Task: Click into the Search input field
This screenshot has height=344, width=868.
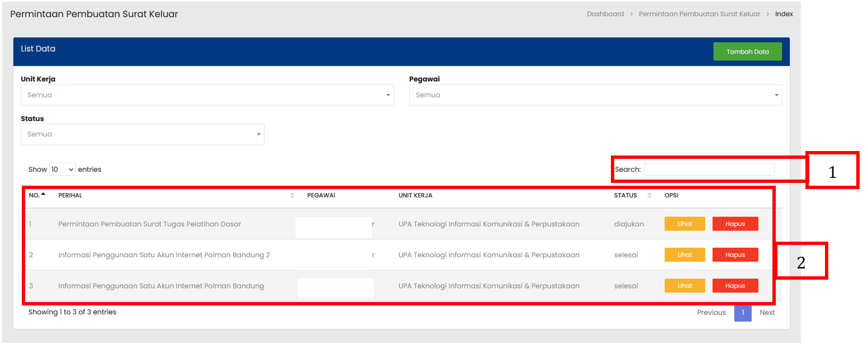Action: (709, 169)
